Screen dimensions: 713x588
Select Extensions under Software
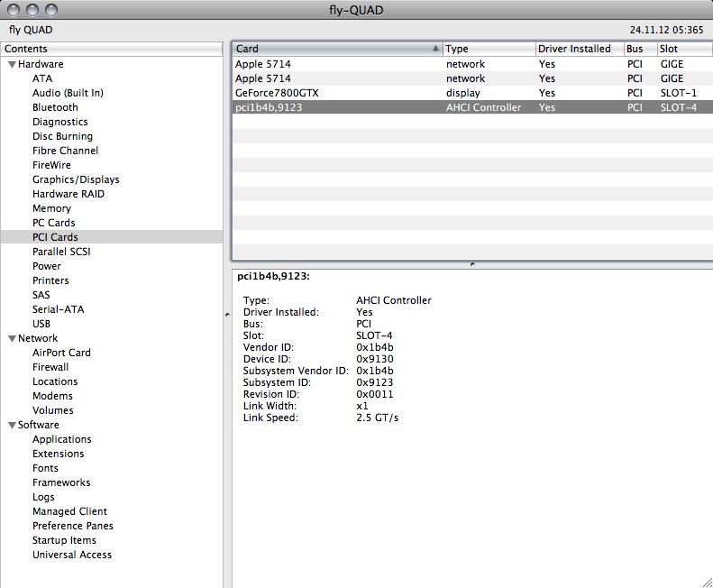(58, 454)
